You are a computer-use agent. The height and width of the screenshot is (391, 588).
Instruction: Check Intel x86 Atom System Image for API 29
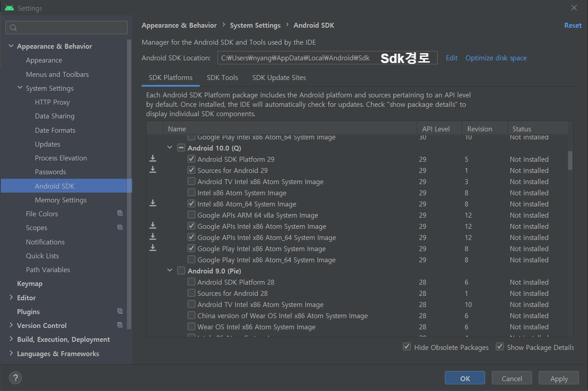[x=191, y=192]
